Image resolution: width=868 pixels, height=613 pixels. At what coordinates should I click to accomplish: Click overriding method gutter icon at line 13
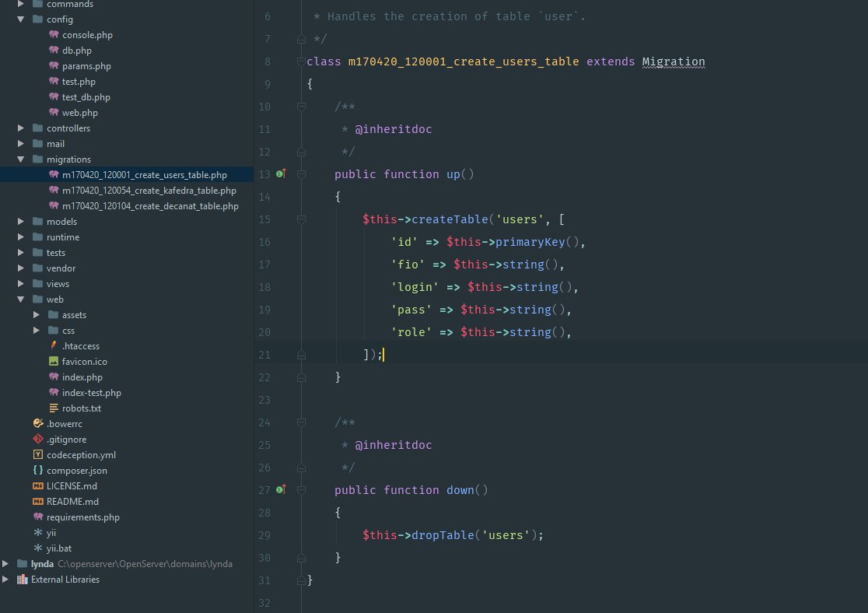tap(281, 174)
